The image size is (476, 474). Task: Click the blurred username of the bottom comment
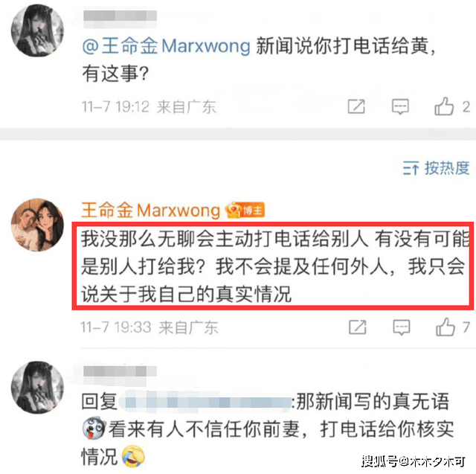click(120, 371)
